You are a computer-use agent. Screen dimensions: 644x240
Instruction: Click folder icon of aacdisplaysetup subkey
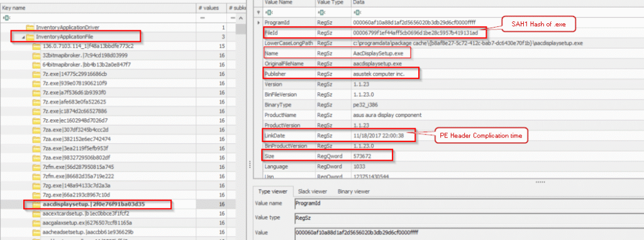(36, 204)
